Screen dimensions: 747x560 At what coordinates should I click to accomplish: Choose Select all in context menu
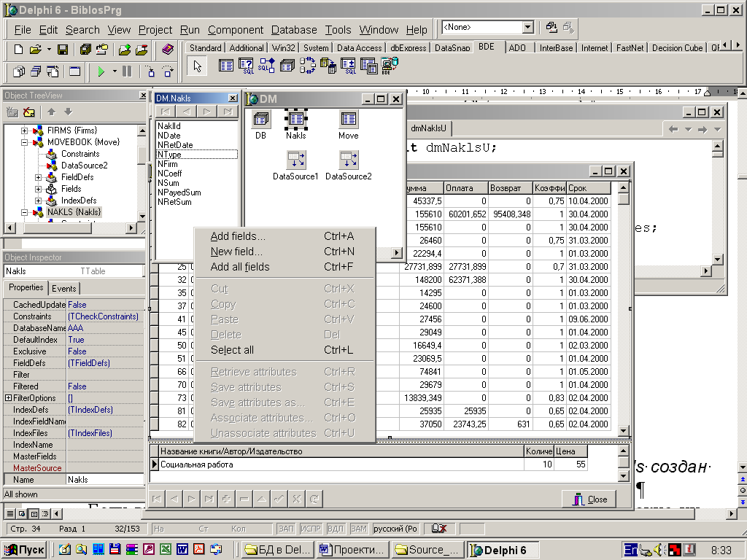285,350
